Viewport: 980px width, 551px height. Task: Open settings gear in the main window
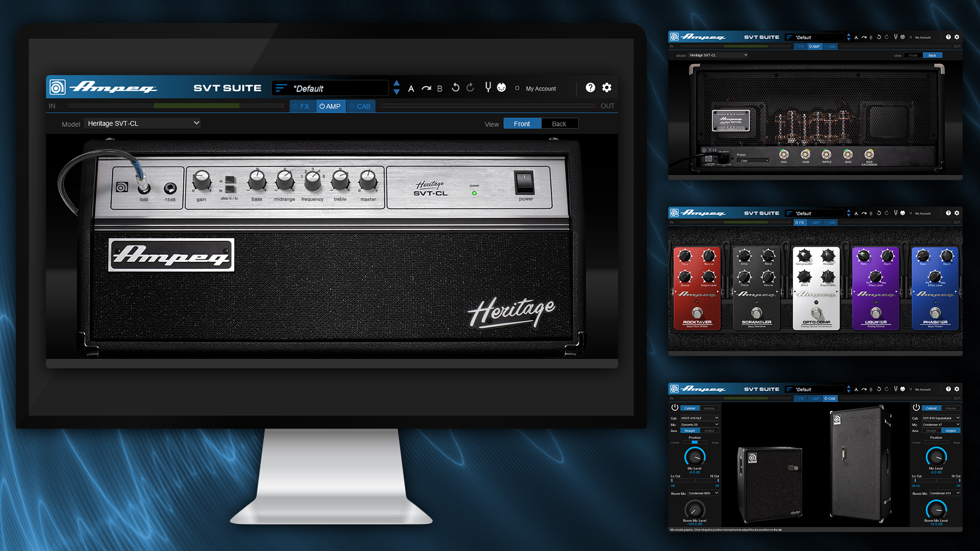pos(607,88)
